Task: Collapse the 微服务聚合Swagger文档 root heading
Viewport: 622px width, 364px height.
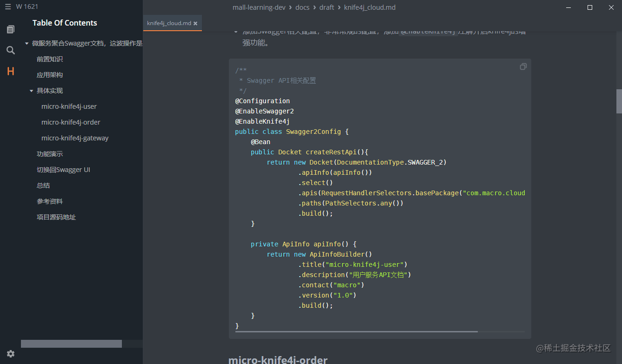Action: [27, 44]
